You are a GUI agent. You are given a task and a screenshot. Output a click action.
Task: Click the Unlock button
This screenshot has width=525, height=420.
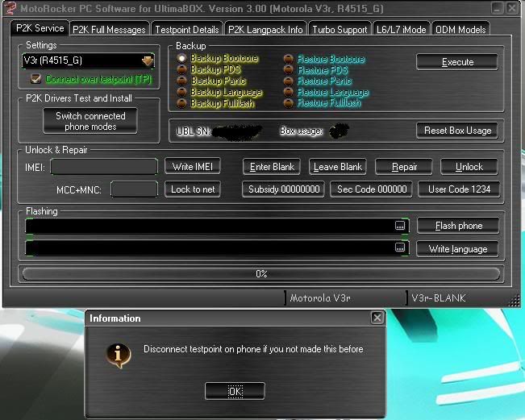click(469, 167)
